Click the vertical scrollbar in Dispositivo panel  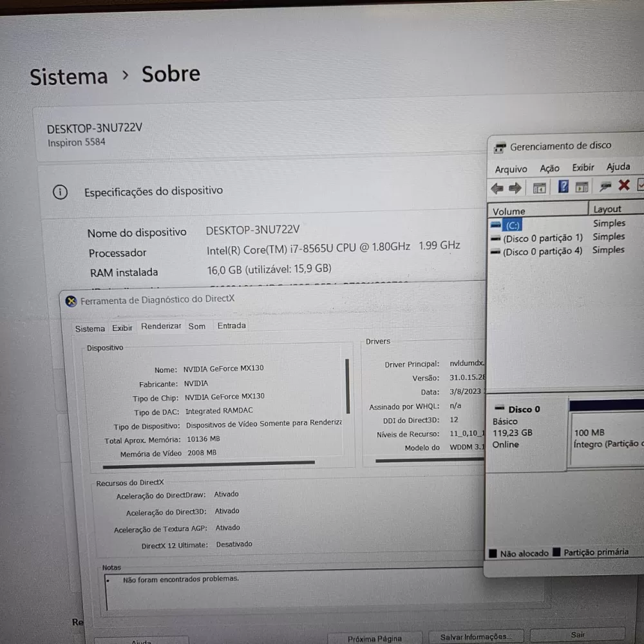tap(348, 386)
